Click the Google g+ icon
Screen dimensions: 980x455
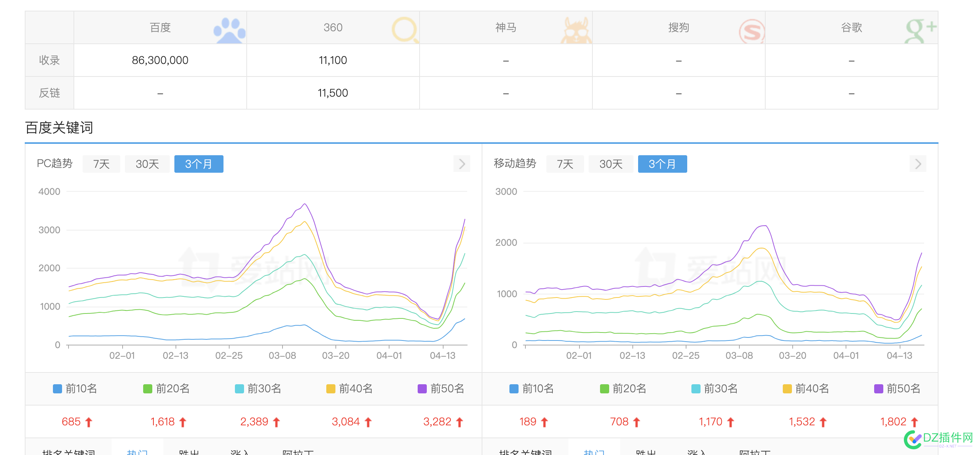[921, 30]
